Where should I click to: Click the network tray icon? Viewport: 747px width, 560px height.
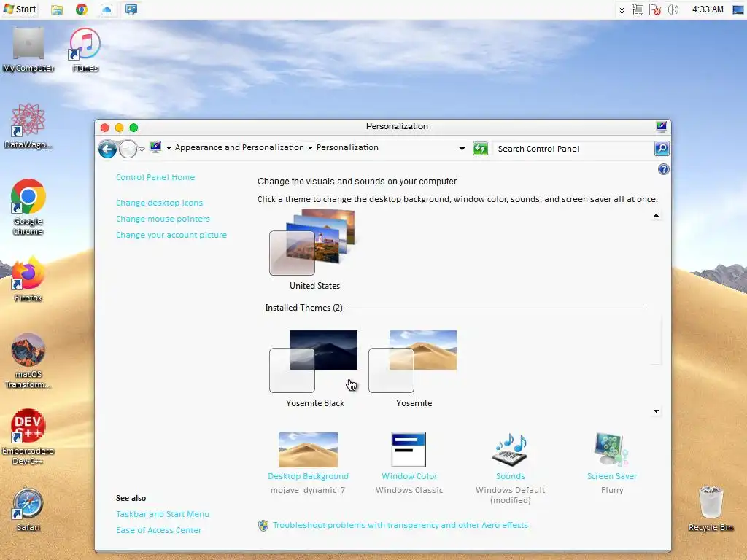(x=638, y=9)
